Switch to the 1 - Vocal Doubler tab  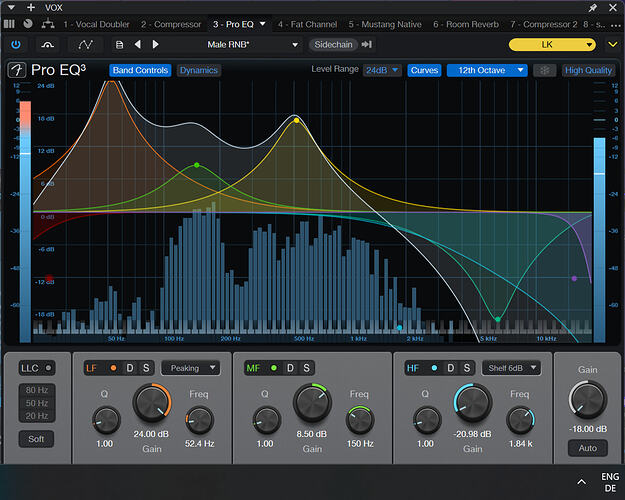(96, 24)
